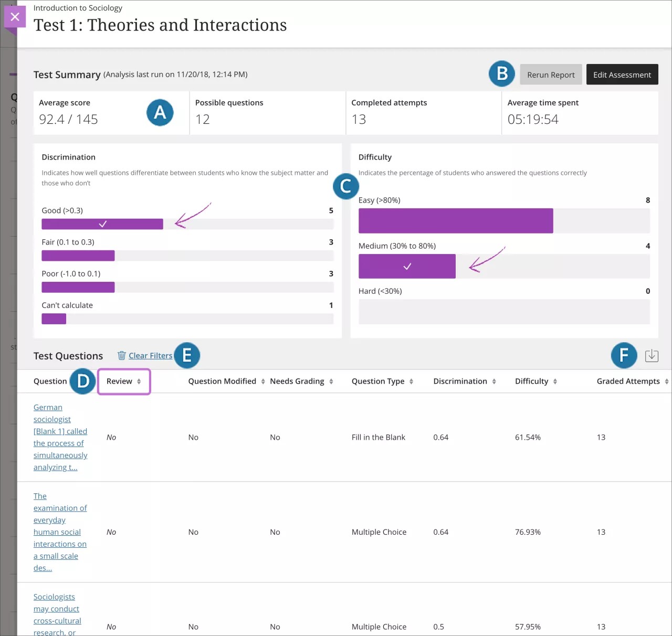The image size is (672, 636).
Task: Open the German sociologist fill-in-the-blank question
Action: 59,437
